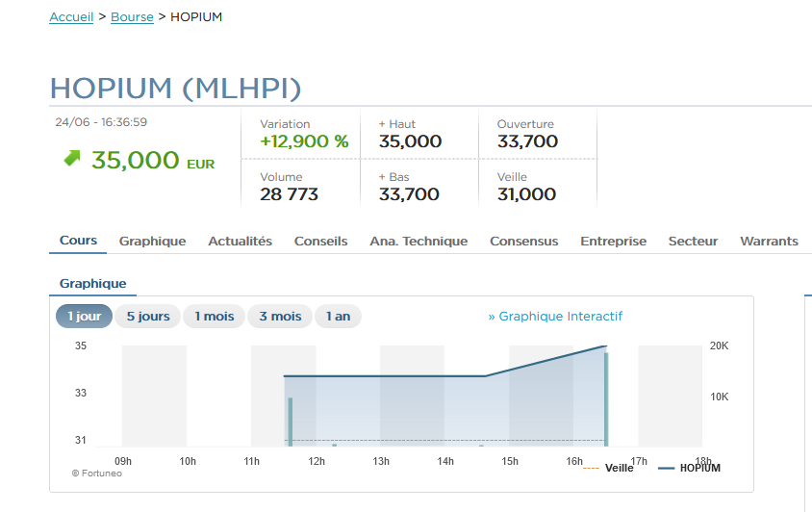
Task: Show the 1 mois chart period
Action: [x=215, y=316]
